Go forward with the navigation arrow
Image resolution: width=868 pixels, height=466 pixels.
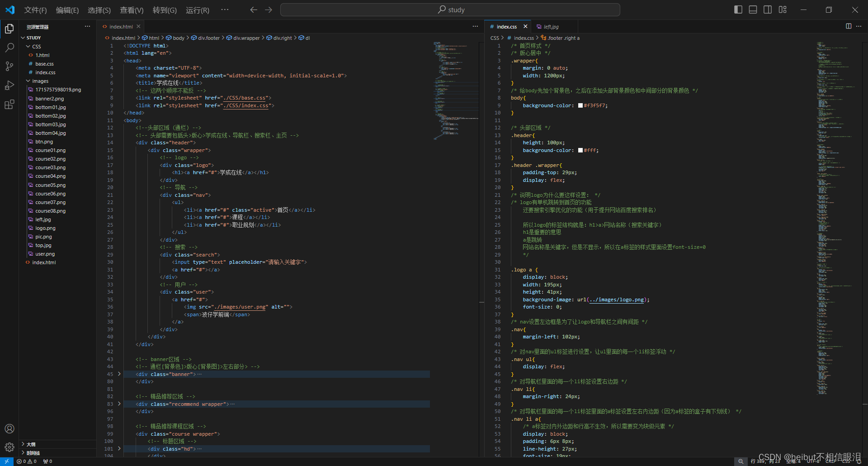269,10
